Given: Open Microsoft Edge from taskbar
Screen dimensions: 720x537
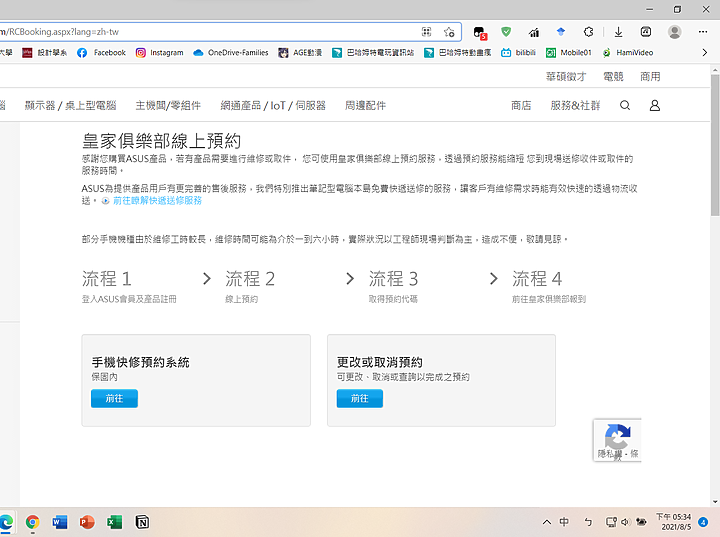Looking at the screenshot, I should pyautogui.click(x=6, y=523).
